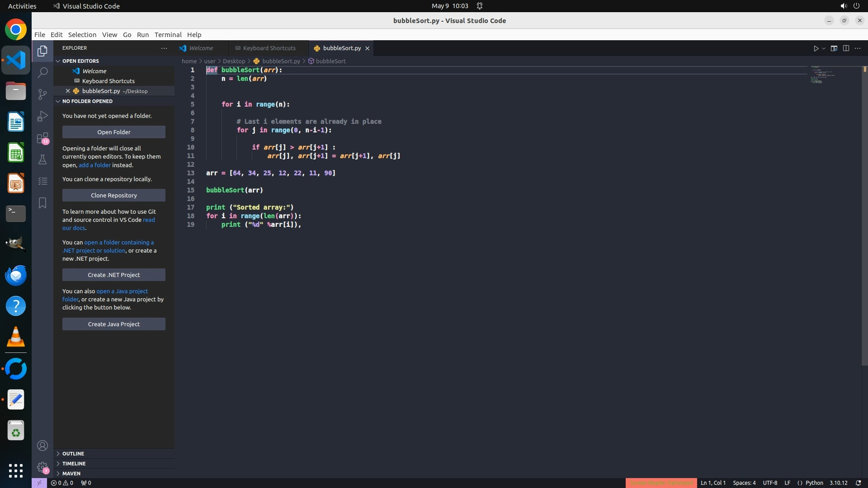Screen dimensions: 868x488
Task: Open the Search view in activity bar
Action: point(42,72)
